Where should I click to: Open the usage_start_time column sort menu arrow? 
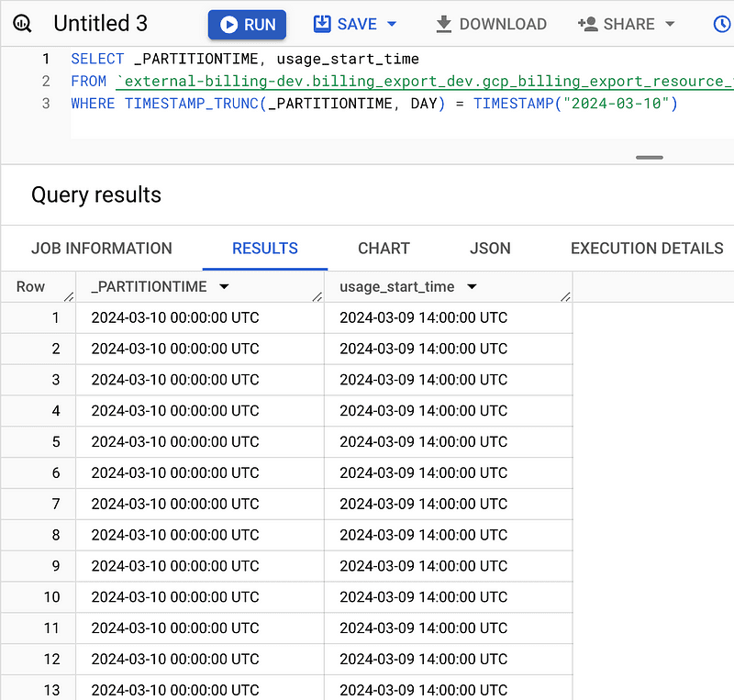coord(472,286)
